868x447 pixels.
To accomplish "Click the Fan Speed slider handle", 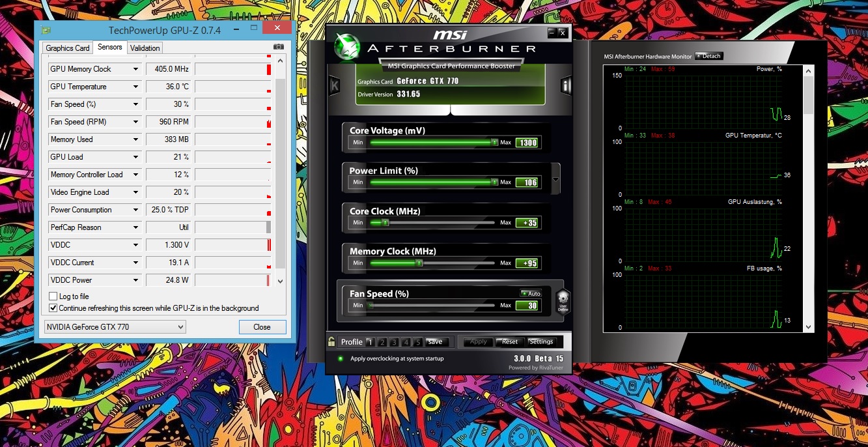I will point(371,305).
